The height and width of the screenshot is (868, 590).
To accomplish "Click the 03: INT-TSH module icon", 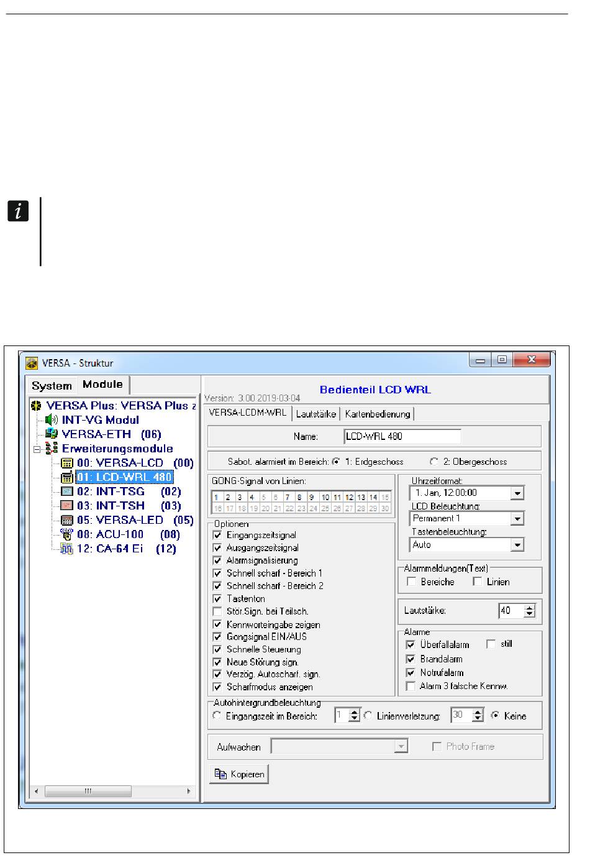I will [x=66, y=506].
